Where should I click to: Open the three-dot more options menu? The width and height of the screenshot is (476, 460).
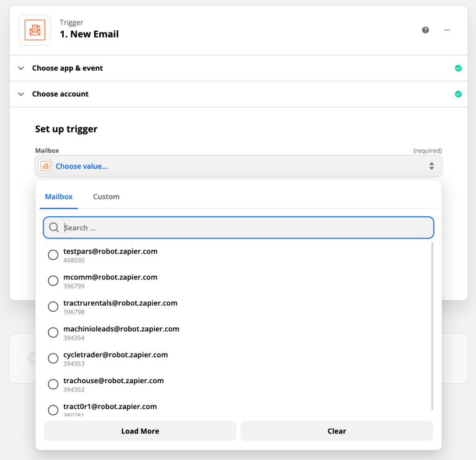447,30
